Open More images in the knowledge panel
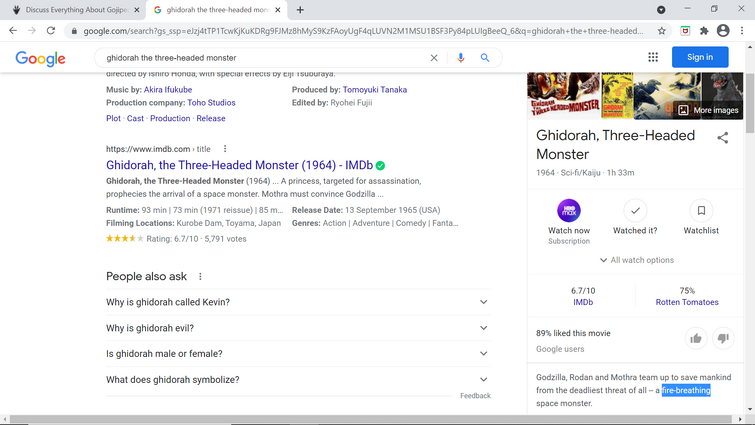755x425 pixels. pyautogui.click(x=709, y=110)
